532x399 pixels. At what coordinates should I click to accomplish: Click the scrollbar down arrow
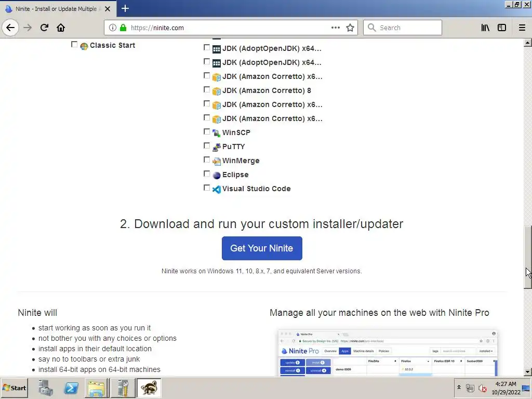[x=528, y=372]
